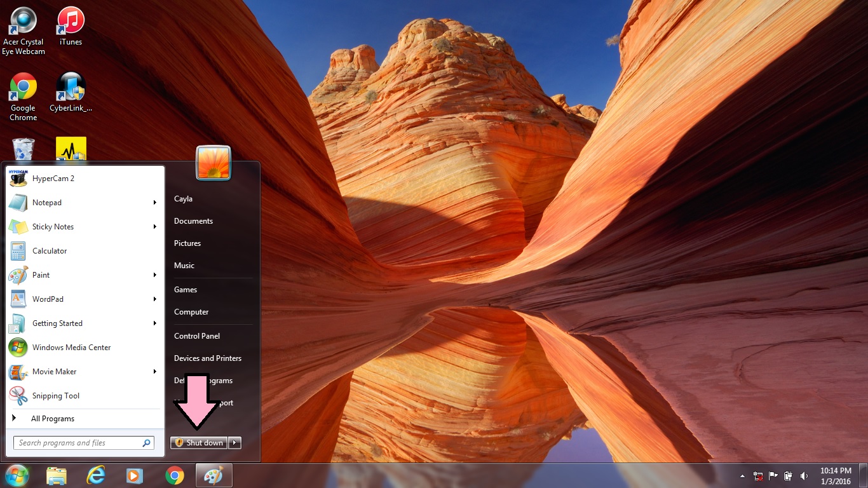
Task: Select the CyberLink desktop shortcut
Action: tap(71, 93)
